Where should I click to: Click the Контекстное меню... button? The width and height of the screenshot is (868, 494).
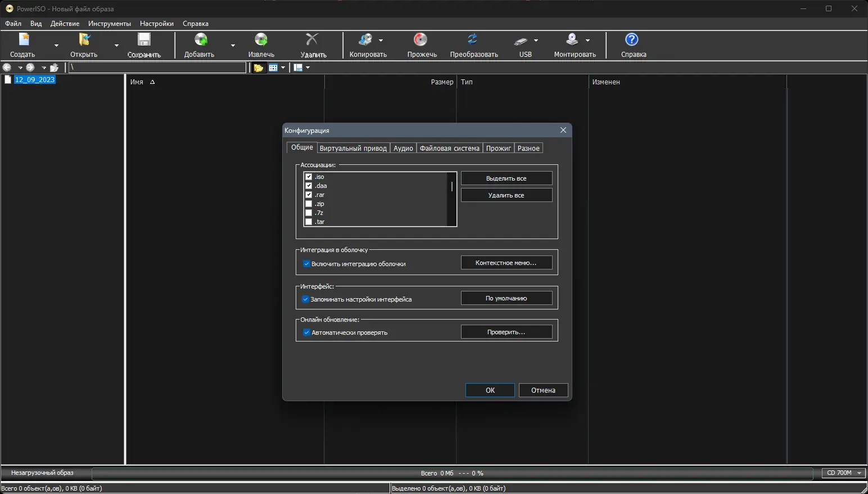pos(507,263)
